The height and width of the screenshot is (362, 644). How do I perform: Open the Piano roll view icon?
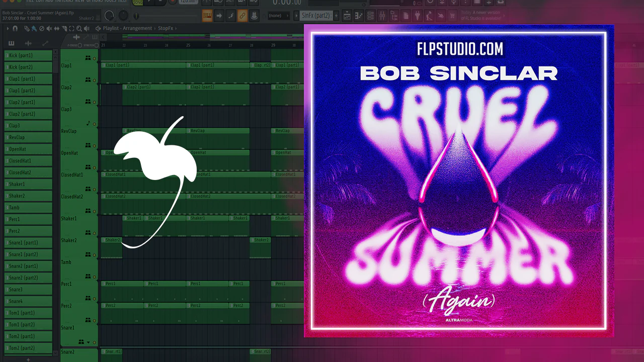pos(358,16)
